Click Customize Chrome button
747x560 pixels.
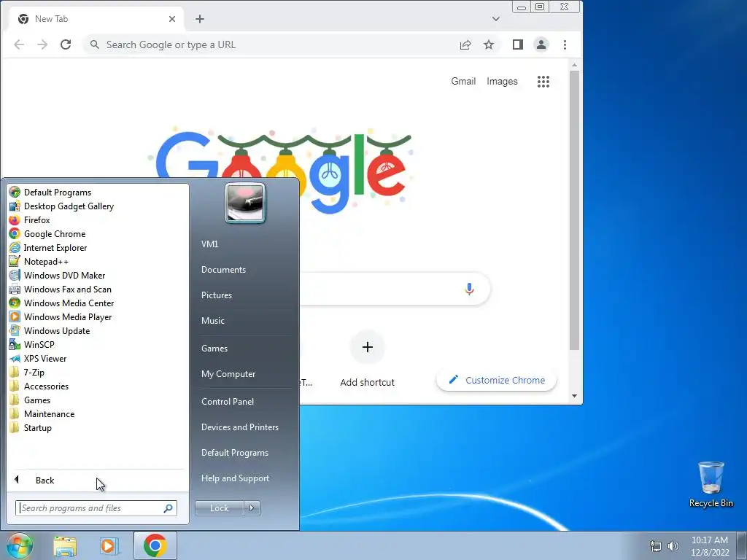496,380
